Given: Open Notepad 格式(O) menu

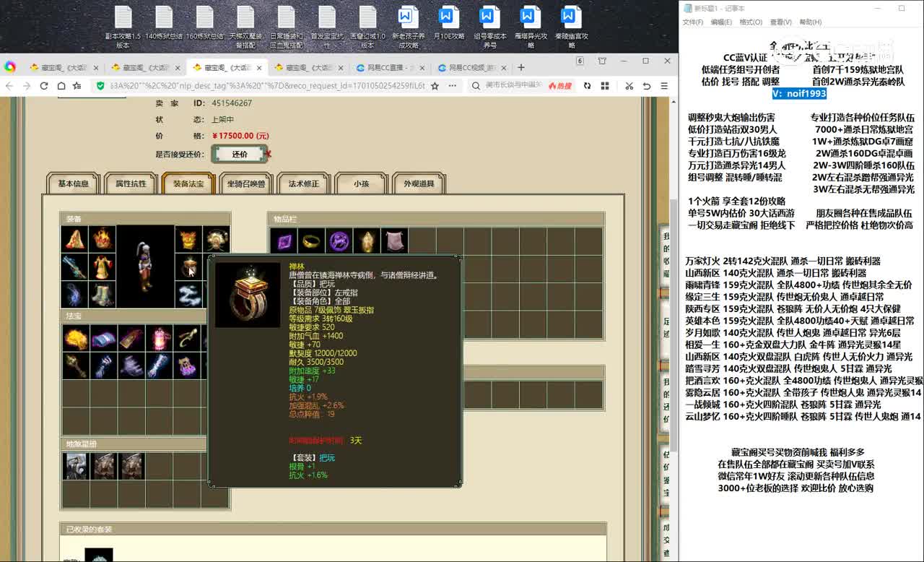Looking at the screenshot, I should [x=751, y=22].
